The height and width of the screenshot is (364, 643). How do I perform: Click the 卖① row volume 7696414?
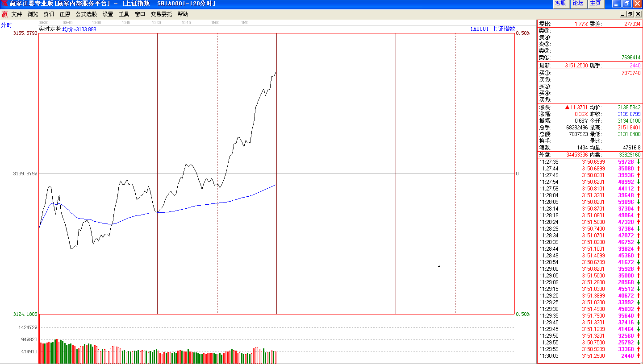click(x=631, y=58)
